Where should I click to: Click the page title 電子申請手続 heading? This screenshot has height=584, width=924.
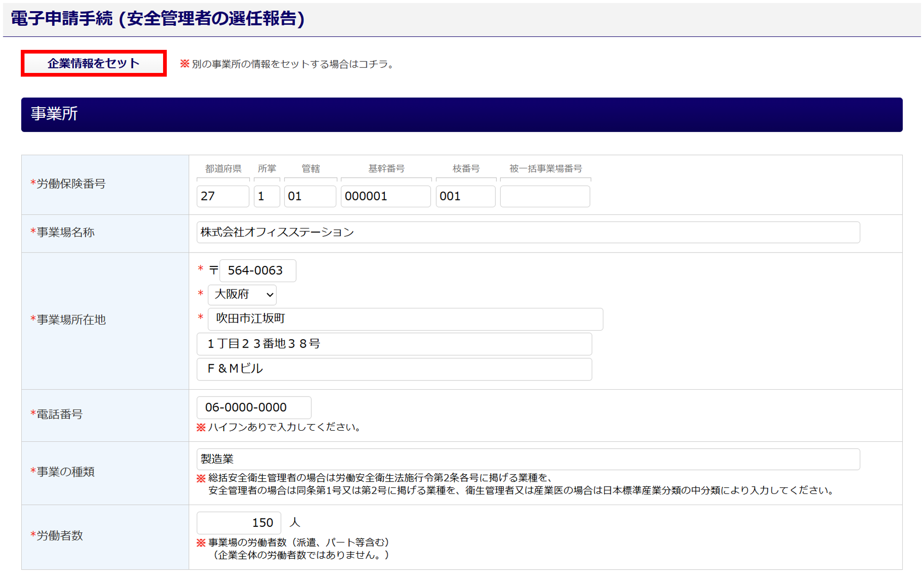point(158,19)
